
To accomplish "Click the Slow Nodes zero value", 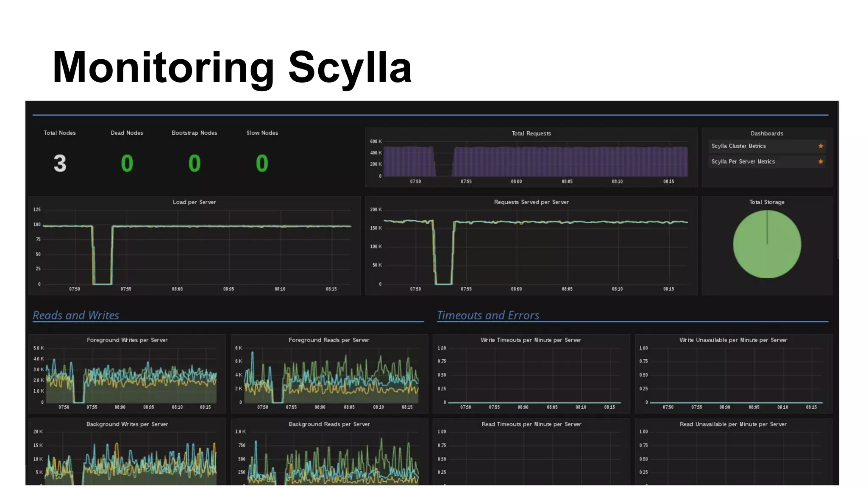I will coord(262,164).
